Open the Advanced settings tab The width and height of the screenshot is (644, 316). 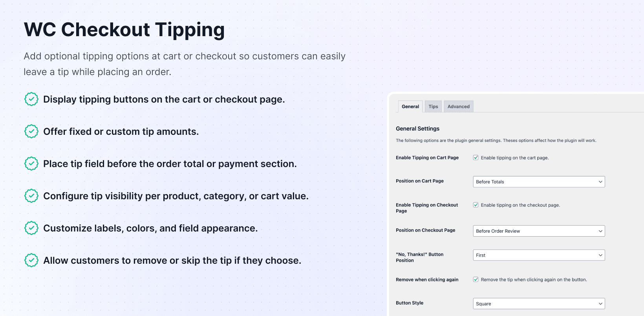tap(458, 107)
